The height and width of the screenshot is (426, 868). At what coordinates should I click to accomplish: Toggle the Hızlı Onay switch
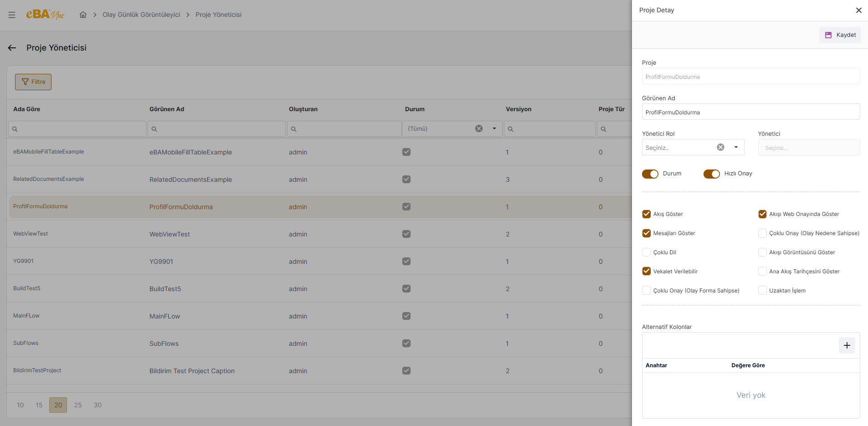(x=711, y=174)
